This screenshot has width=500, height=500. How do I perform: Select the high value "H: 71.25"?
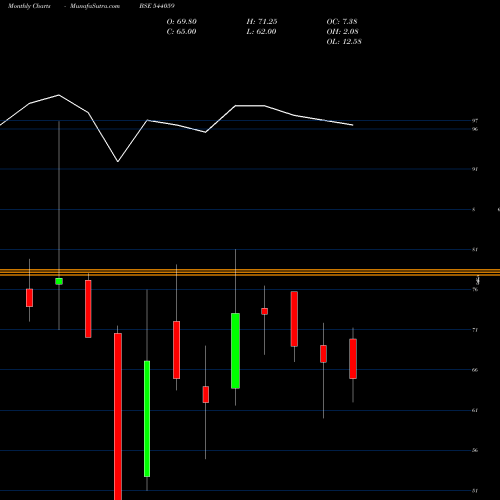(x=262, y=22)
